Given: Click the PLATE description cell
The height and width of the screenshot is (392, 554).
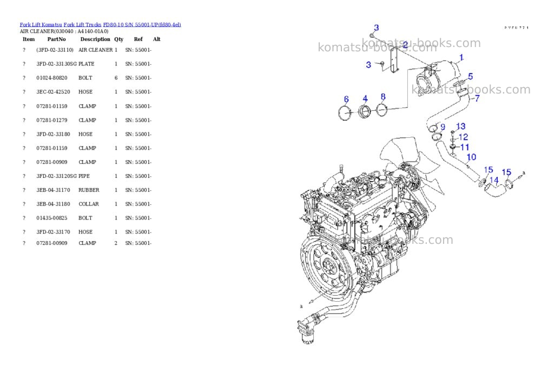Looking at the screenshot, I should [86, 64].
